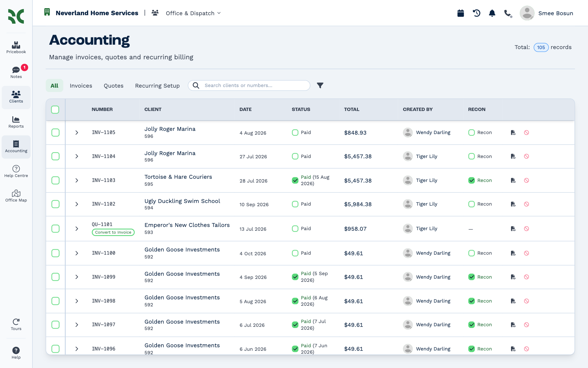Screen dimensions: 588x368
Task: Select all rows with the header checkbox
Action: click(x=55, y=110)
